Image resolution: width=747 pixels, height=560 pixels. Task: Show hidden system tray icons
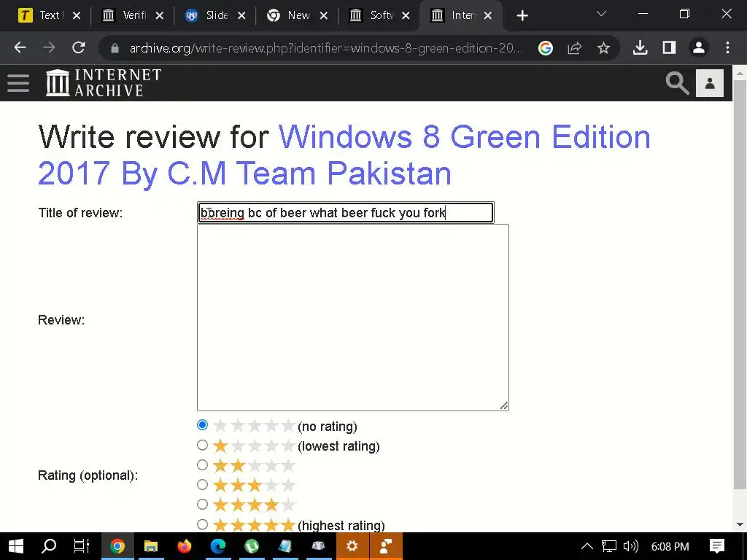(x=587, y=546)
